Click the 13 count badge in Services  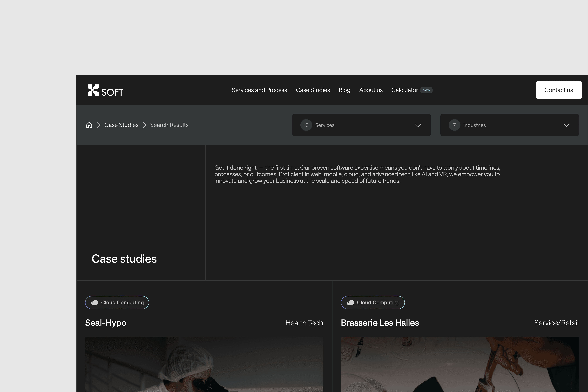pyautogui.click(x=306, y=125)
